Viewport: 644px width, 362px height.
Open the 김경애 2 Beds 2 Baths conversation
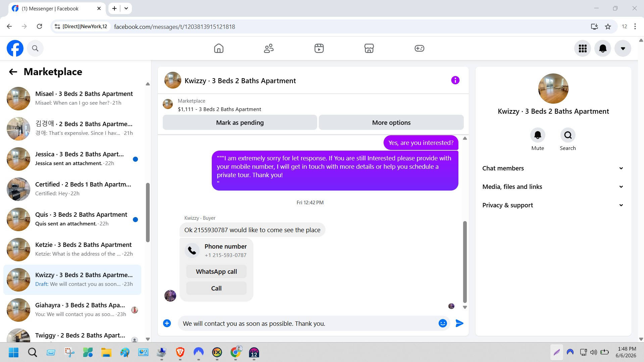[72, 129]
